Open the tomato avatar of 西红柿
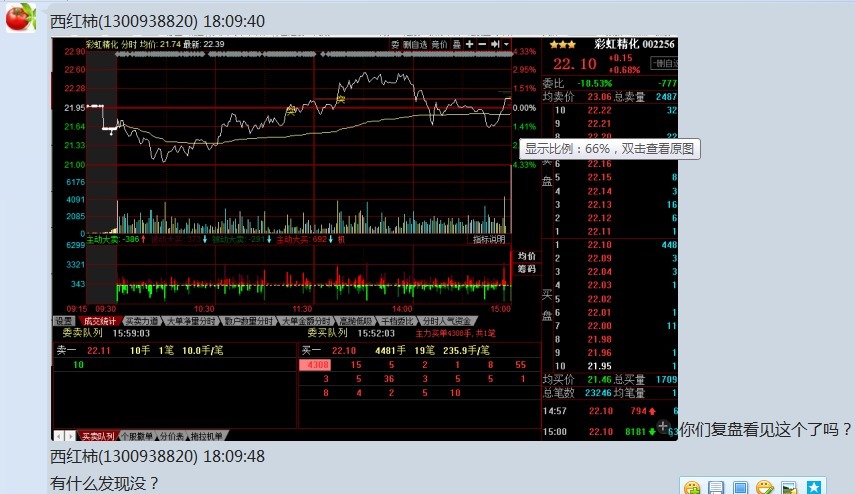 pos(21,17)
